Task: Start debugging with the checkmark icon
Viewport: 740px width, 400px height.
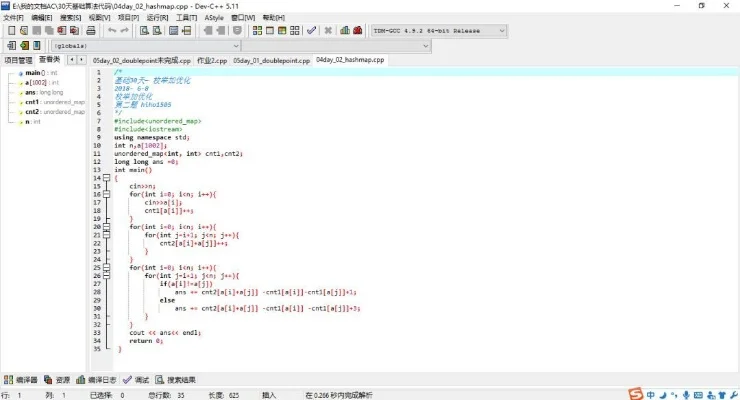Action: click(311, 31)
